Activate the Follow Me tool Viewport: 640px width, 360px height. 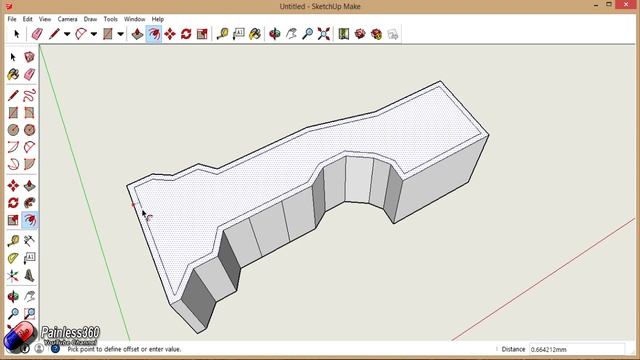tap(29, 202)
